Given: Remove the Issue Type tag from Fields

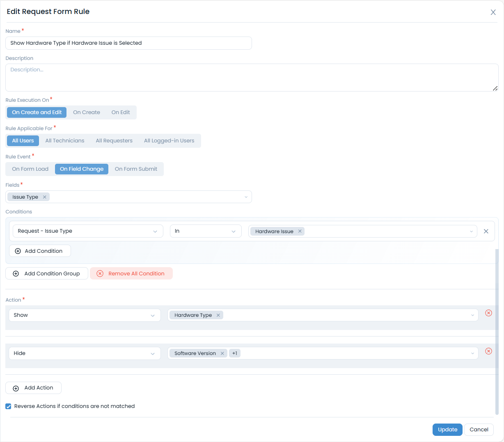Looking at the screenshot, I should pos(45,197).
